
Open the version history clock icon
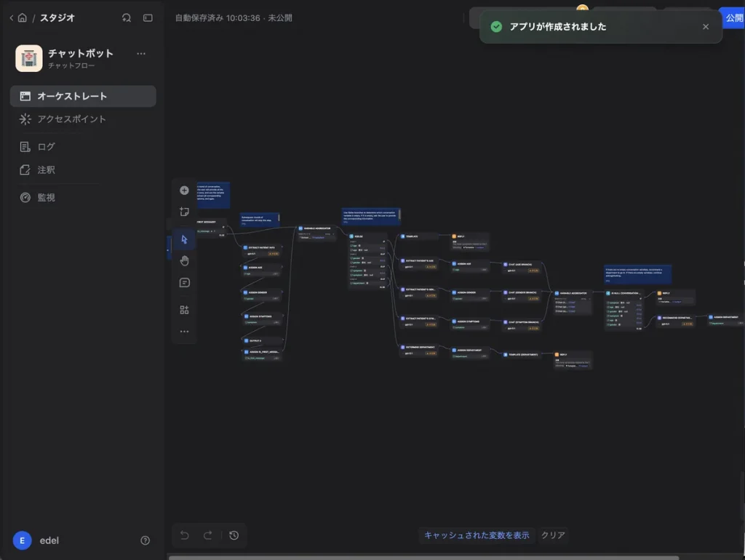234,535
